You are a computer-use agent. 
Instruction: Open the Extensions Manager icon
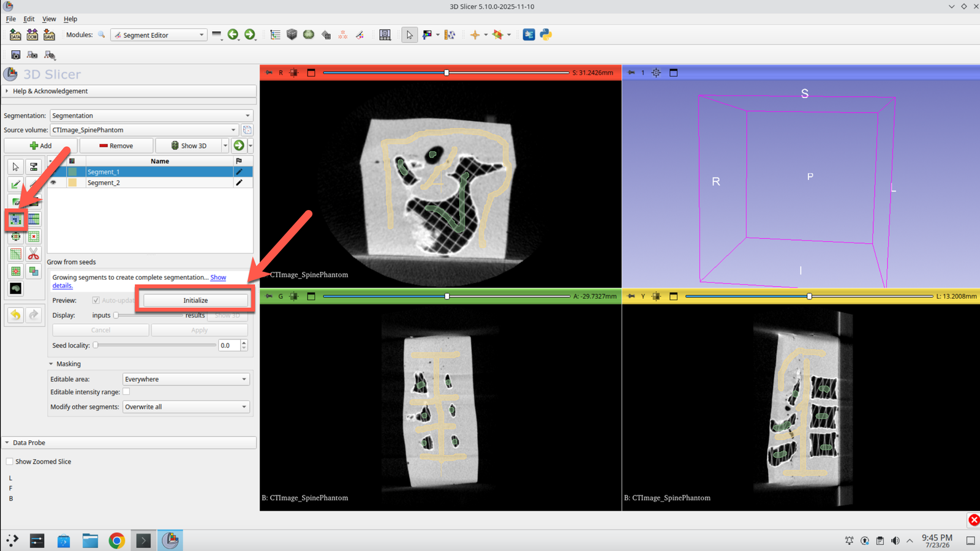coord(529,35)
